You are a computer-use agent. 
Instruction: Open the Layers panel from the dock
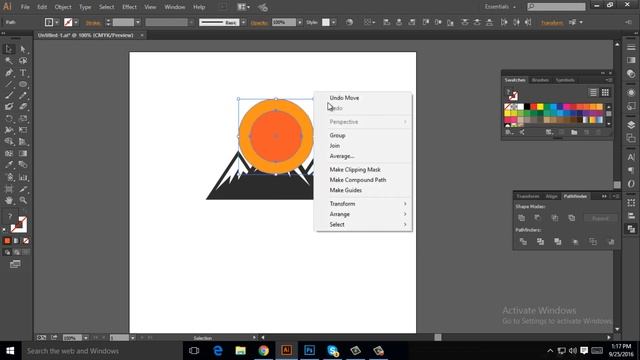631,124
